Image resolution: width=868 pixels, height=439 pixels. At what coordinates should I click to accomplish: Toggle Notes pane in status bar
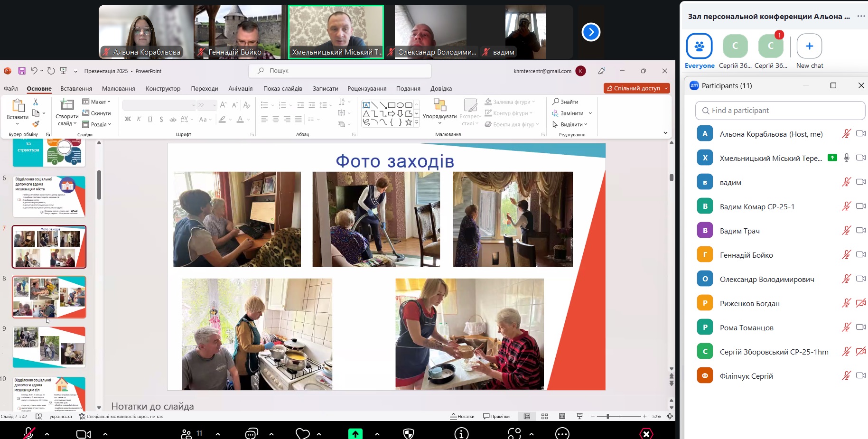pos(462,416)
